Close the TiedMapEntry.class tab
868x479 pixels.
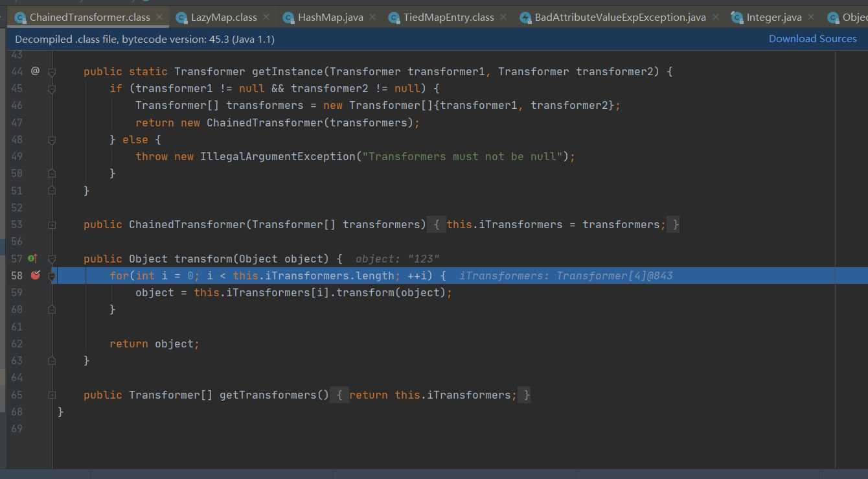click(503, 18)
